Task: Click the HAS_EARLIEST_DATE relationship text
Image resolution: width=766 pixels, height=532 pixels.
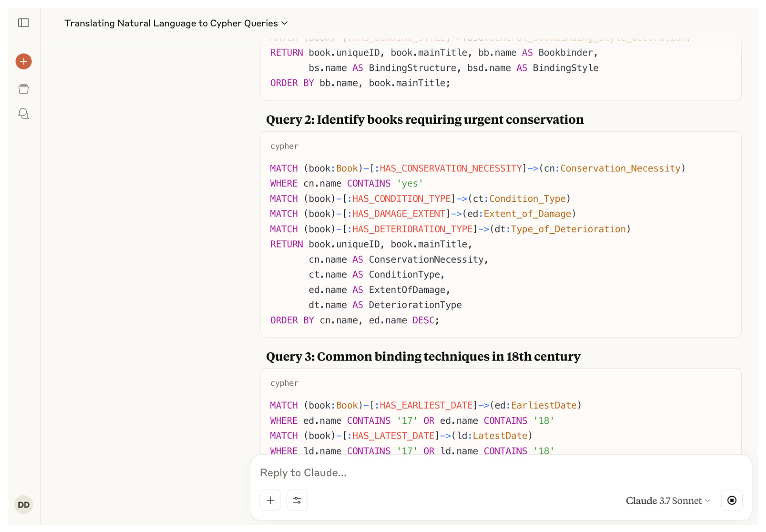Action: click(426, 405)
